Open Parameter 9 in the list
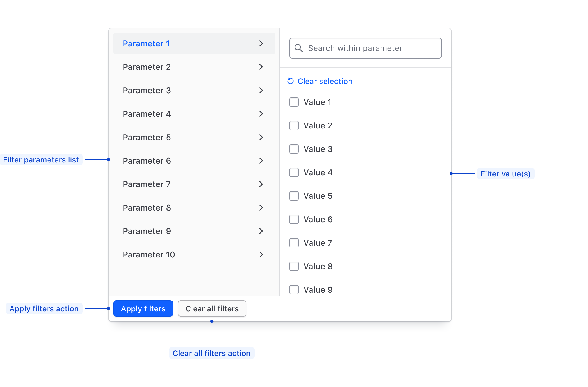 (147, 231)
